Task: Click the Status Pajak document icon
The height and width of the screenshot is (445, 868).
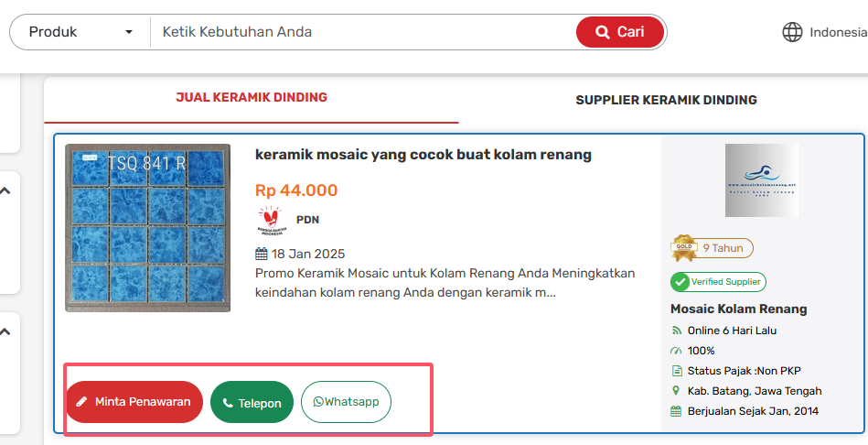Action: point(676,371)
